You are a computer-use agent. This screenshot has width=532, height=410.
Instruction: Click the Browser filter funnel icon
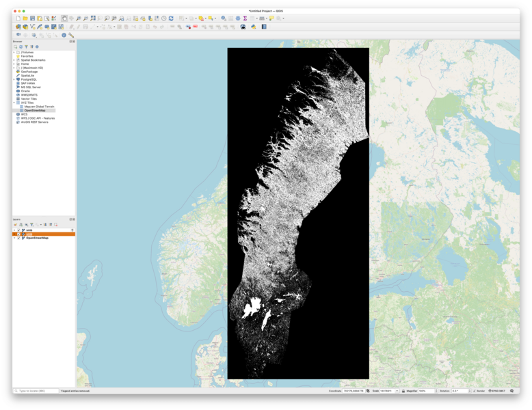click(x=26, y=46)
